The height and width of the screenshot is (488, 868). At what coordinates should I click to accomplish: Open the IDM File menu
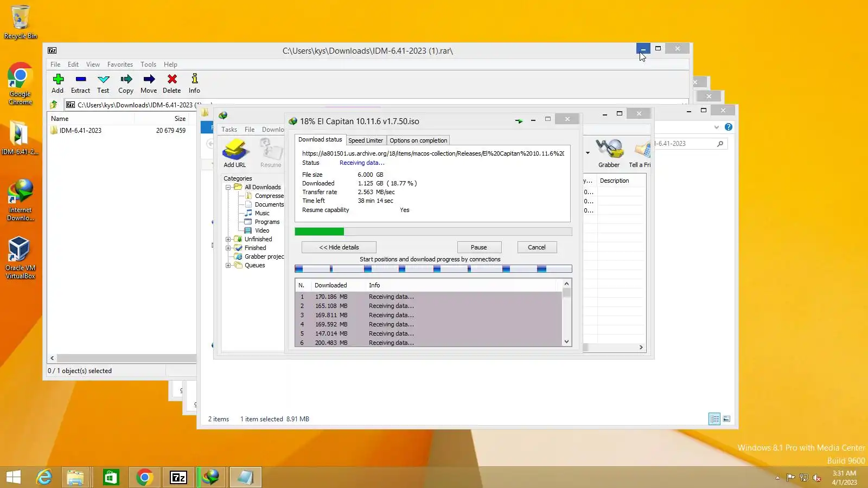click(250, 130)
